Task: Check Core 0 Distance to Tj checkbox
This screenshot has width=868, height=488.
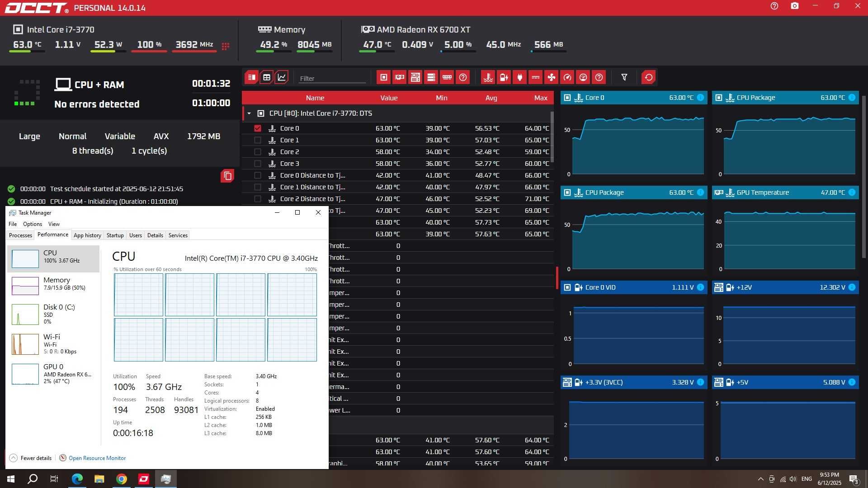Action: point(258,175)
